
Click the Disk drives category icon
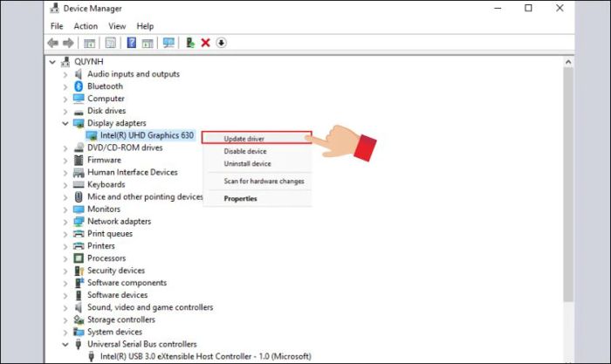pyautogui.click(x=79, y=112)
